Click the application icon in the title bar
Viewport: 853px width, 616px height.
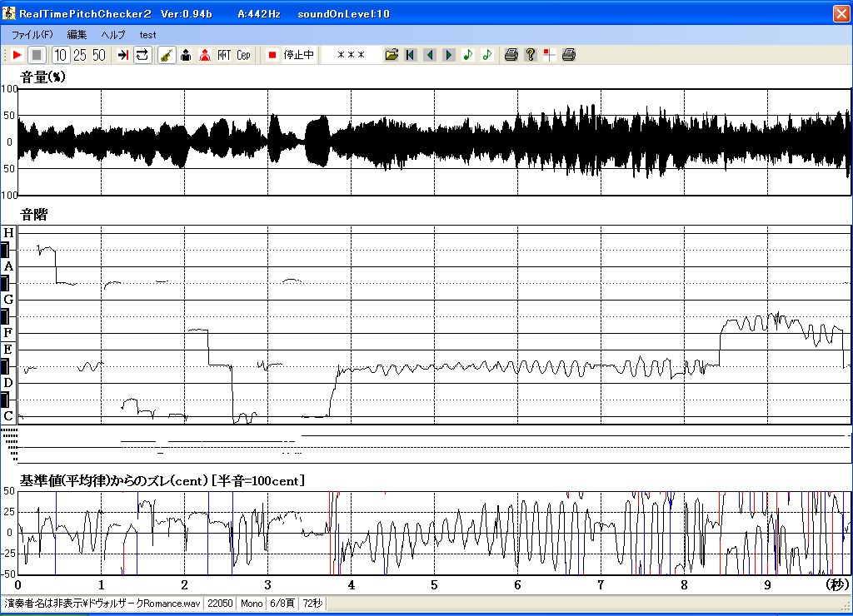(x=8, y=13)
